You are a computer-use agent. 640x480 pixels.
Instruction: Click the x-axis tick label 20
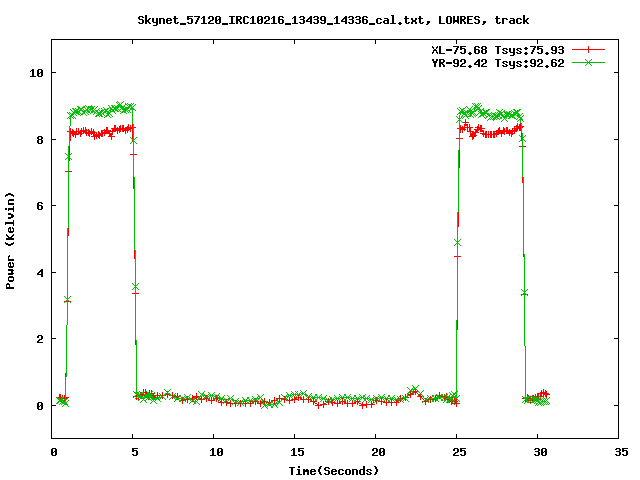point(378,452)
